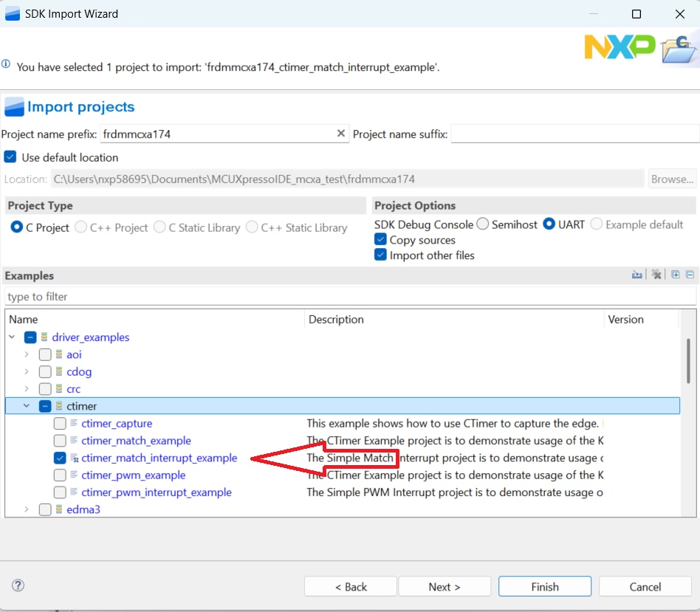
Task: Uncheck the Copy sources option
Action: click(x=380, y=239)
